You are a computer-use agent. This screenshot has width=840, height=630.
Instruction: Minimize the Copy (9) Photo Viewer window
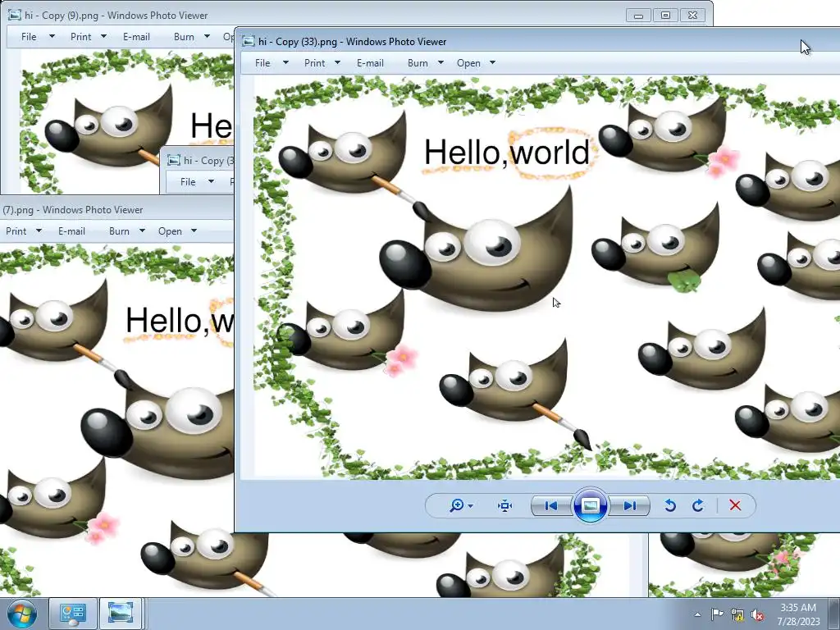click(x=638, y=16)
